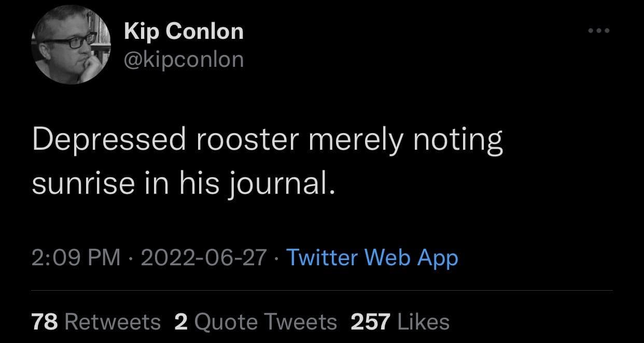The image size is (644, 343).
Task: Show the 2 Quote Tweets
Action: click(256, 322)
